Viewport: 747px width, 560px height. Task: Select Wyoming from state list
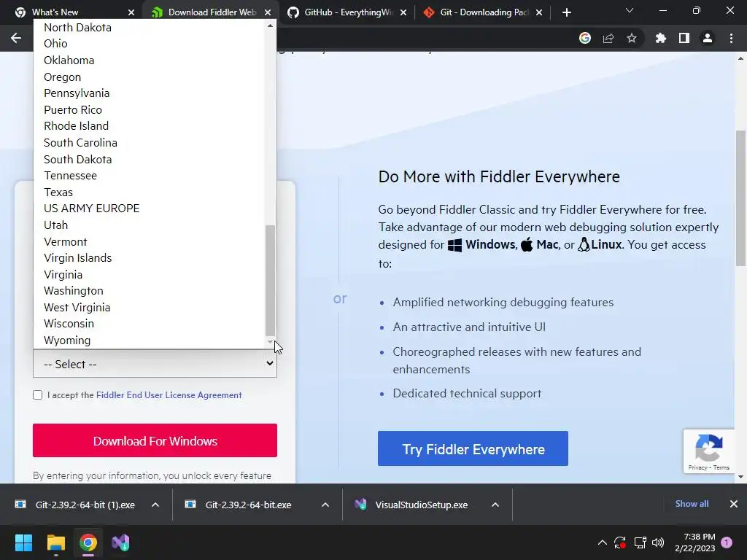click(149, 340)
